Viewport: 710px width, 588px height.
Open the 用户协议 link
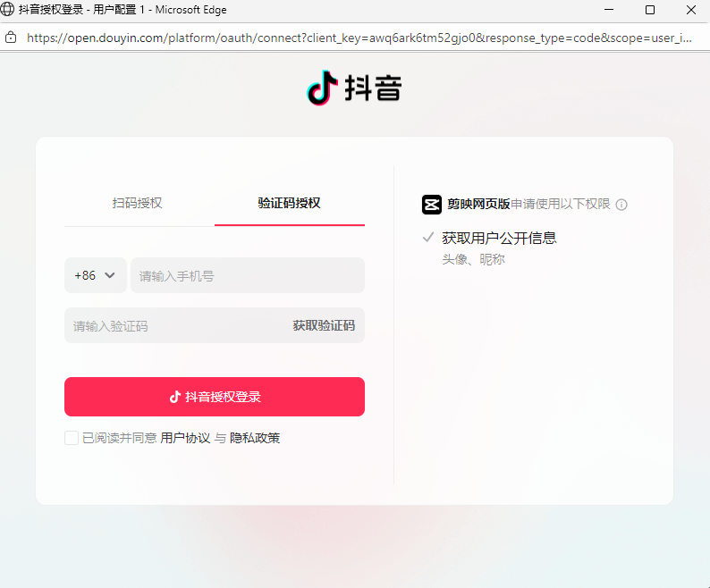coord(185,438)
